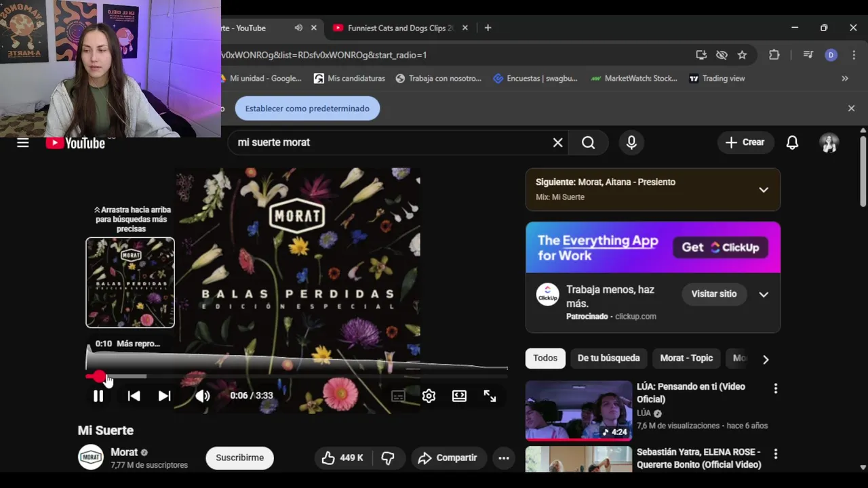The image size is (868, 488).
Task: Open Mis candidaturas bookmark
Action: (349, 79)
